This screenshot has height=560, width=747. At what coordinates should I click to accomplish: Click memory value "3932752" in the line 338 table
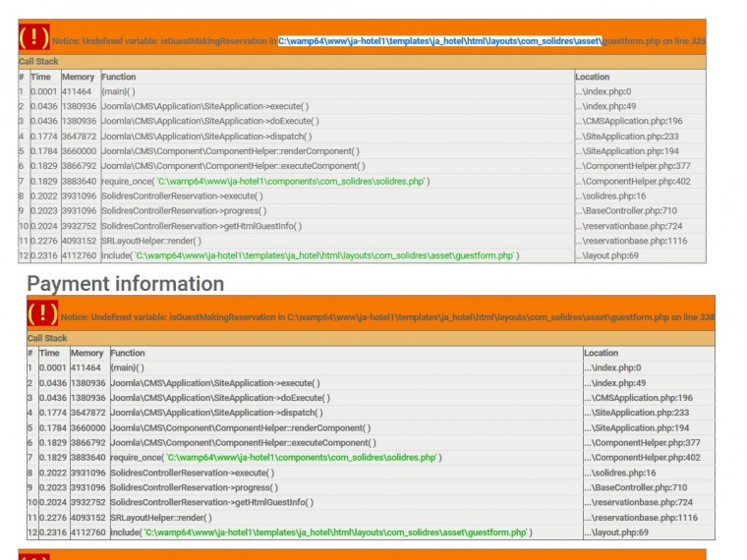coord(88,502)
